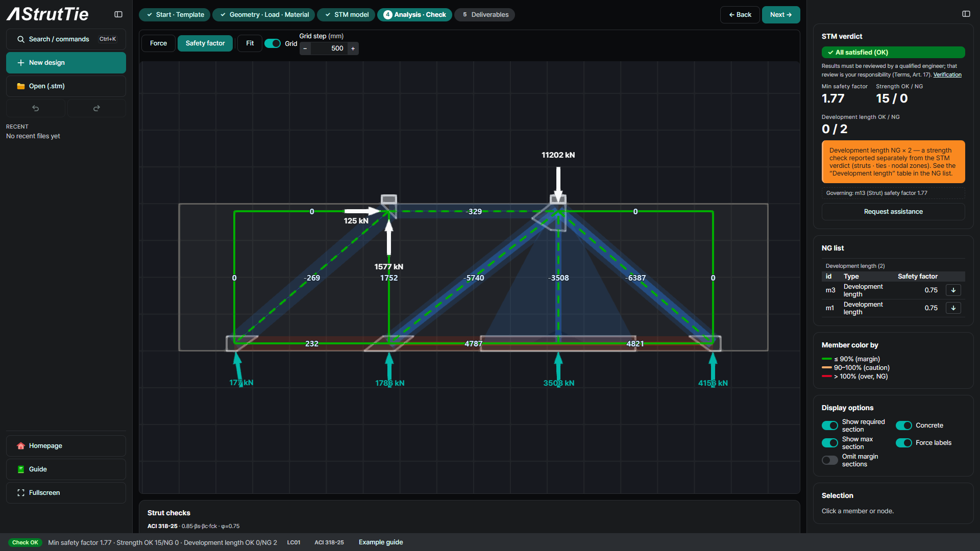This screenshot has width=980, height=551.
Task: Collapse the right panel icon
Action: tap(966, 14)
